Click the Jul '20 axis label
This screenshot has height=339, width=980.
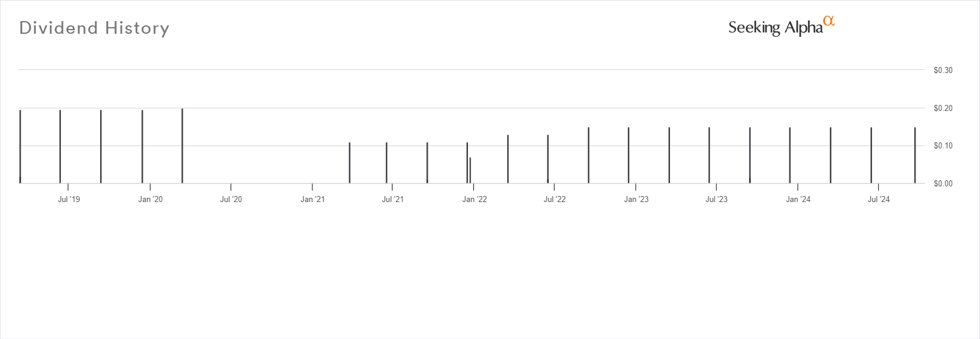coord(231,200)
